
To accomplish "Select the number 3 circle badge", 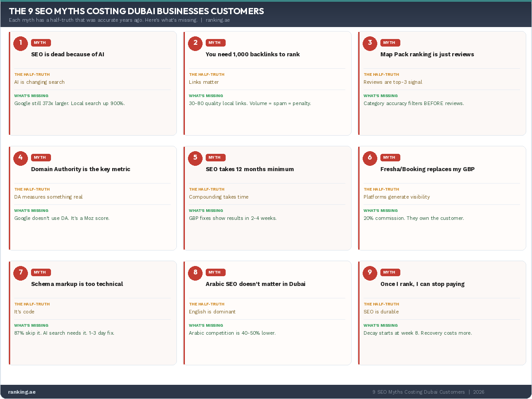I will [x=370, y=43].
